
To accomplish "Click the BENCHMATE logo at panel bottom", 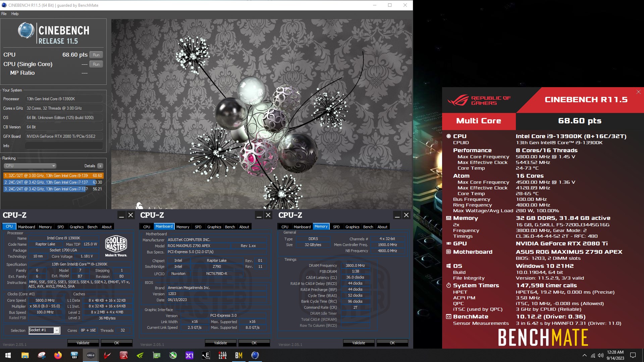I will [543, 337].
